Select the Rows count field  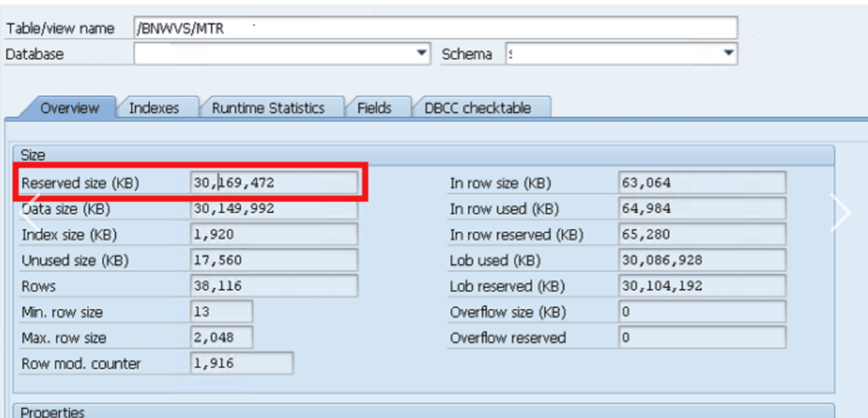(x=274, y=286)
